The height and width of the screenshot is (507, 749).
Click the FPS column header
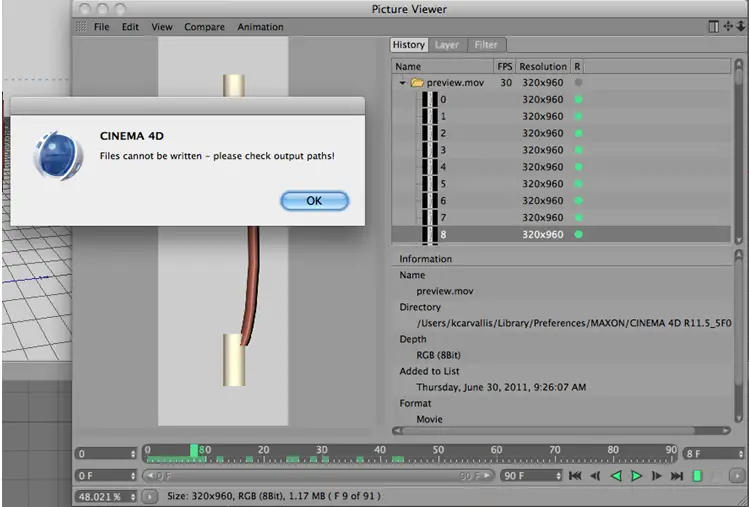[x=505, y=66]
